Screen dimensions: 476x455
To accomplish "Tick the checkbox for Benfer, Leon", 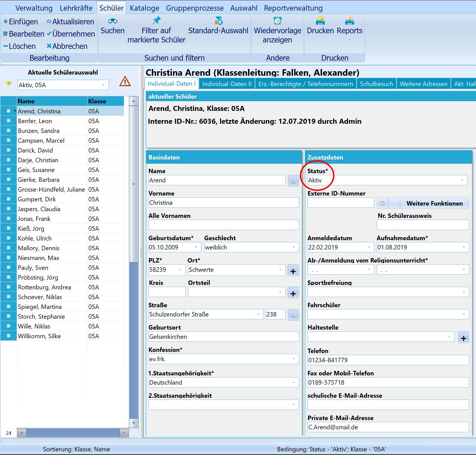I will (x=8, y=121).
